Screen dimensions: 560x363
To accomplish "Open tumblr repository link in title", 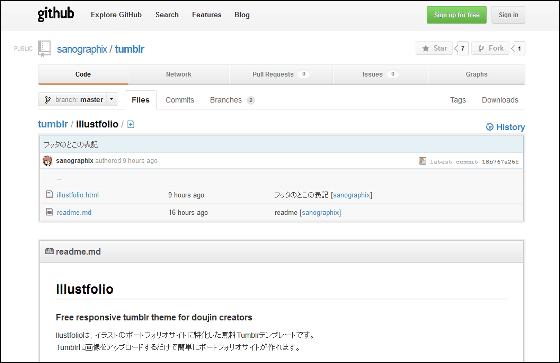I will coord(129,49).
